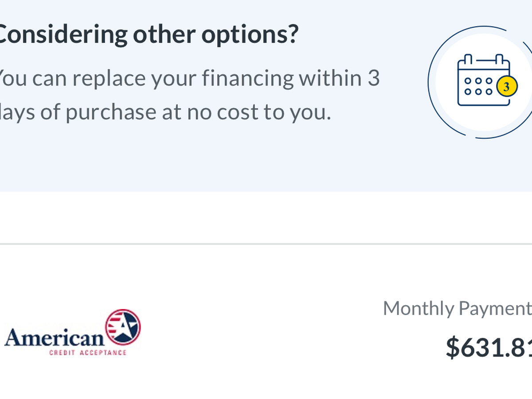Click the calendar icon in the banner

click(482, 81)
